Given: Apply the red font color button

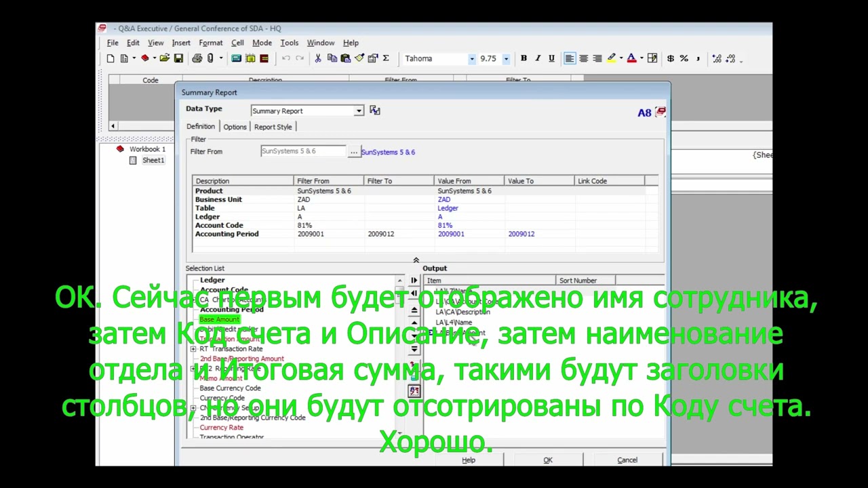Looking at the screenshot, I should 631,58.
